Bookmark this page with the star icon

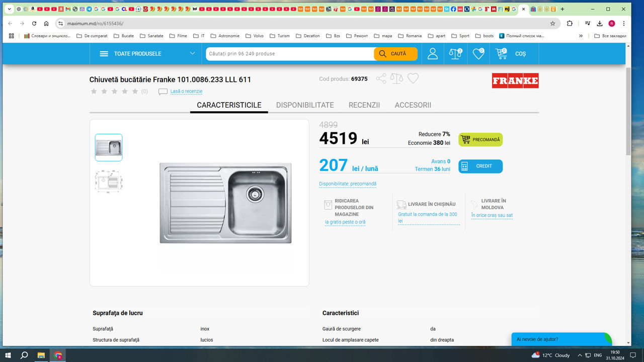(x=552, y=24)
